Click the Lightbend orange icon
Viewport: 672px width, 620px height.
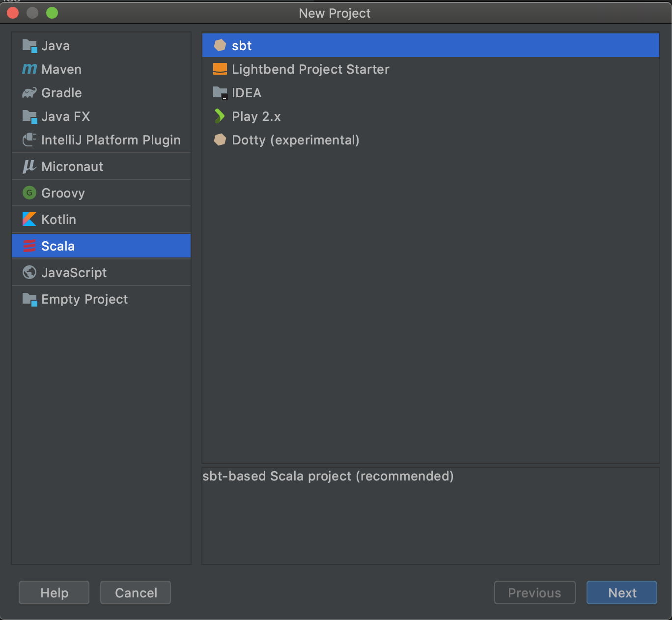220,69
